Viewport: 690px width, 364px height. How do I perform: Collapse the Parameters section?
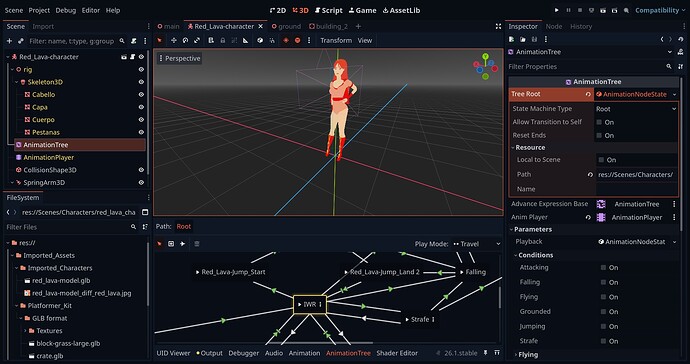(511, 229)
